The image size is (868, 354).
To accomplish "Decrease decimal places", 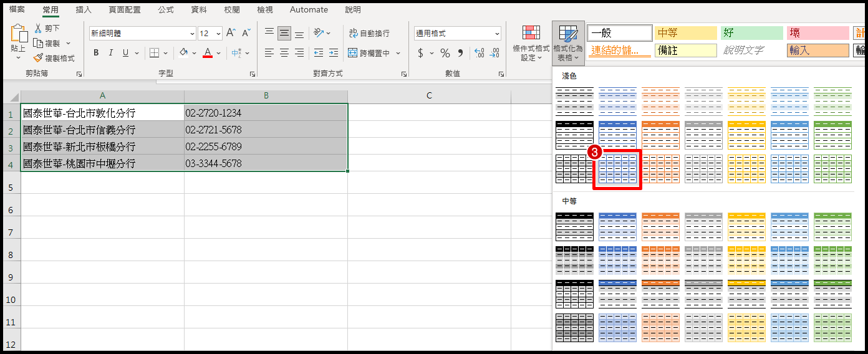I will [493, 53].
